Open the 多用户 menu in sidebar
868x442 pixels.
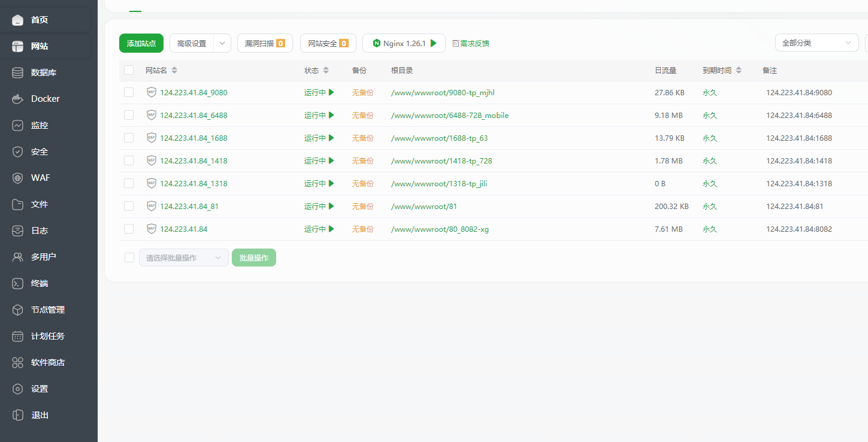coord(46,257)
